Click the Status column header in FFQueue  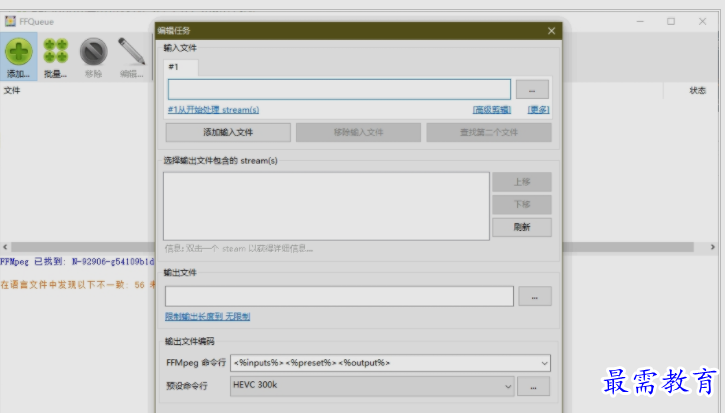[x=697, y=91]
